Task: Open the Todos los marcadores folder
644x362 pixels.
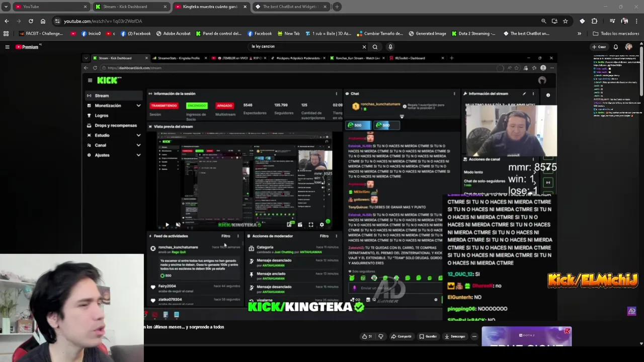Action: 616,34
